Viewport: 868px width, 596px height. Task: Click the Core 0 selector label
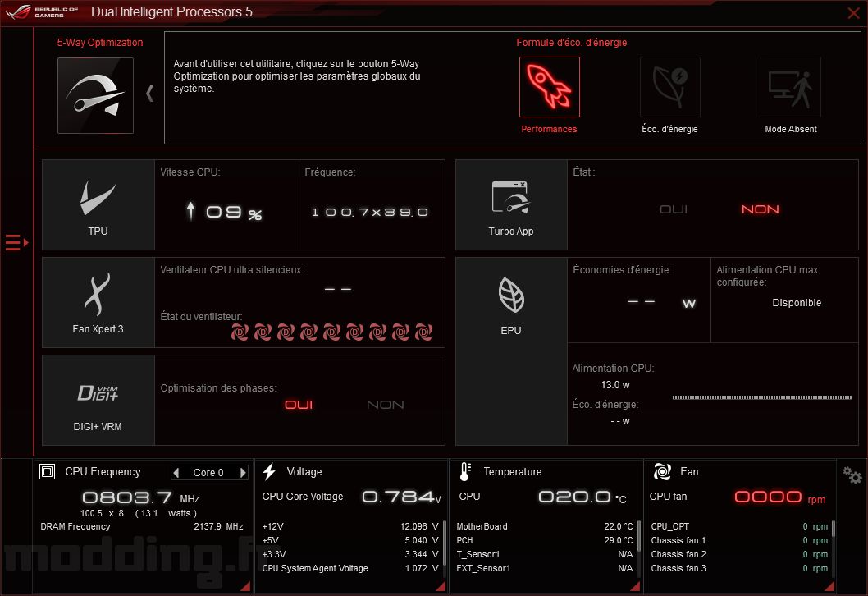point(208,473)
